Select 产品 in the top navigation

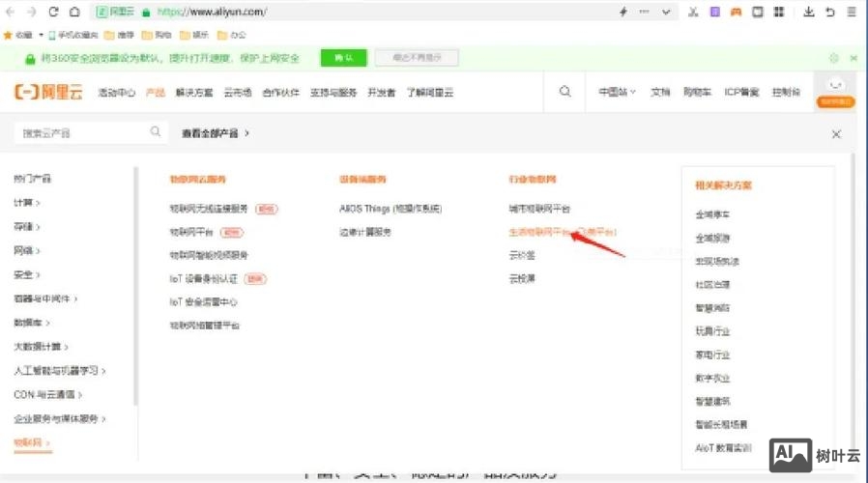(156, 93)
